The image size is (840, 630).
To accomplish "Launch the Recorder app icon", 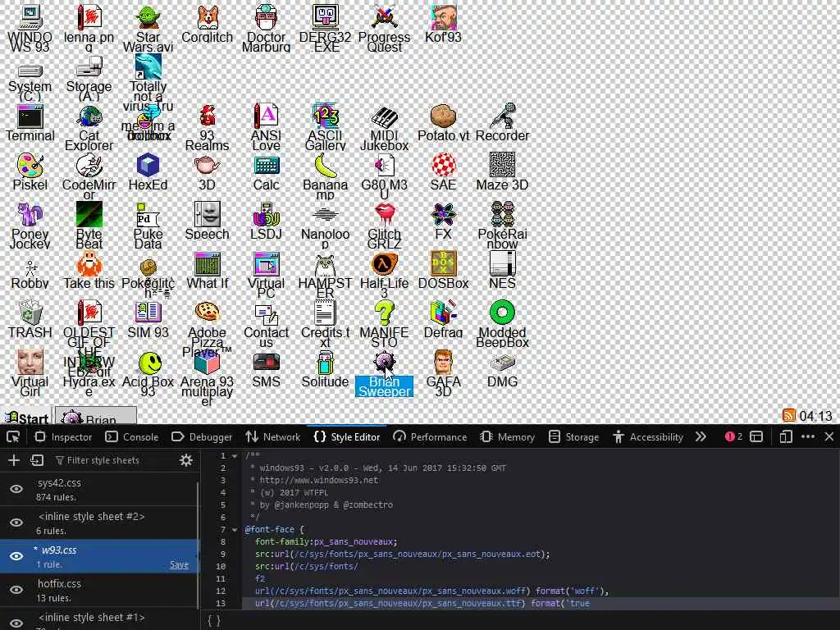I will [502, 123].
